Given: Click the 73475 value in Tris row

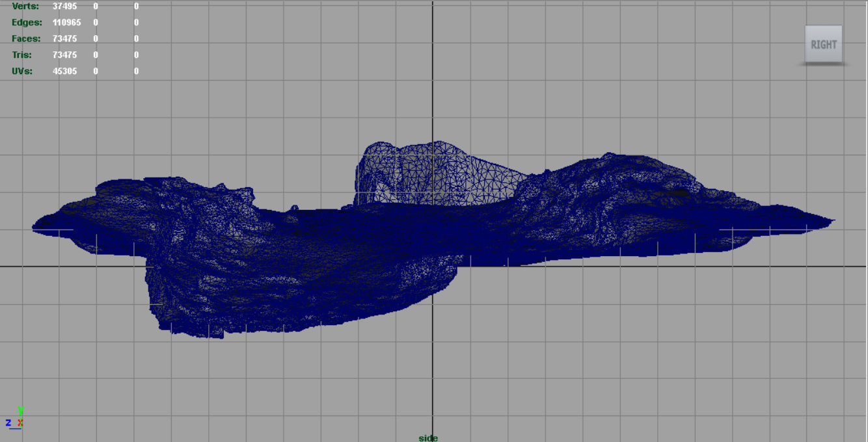Looking at the screenshot, I should pos(65,55).
